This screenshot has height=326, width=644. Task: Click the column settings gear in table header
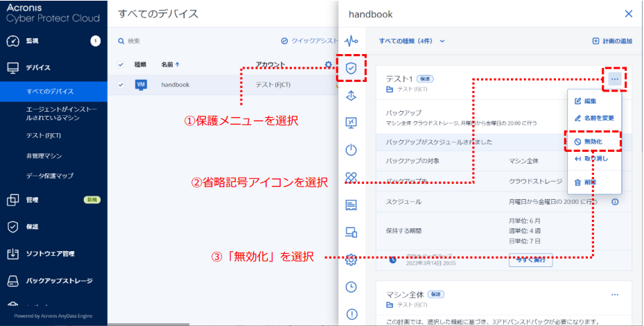(328, 65)
